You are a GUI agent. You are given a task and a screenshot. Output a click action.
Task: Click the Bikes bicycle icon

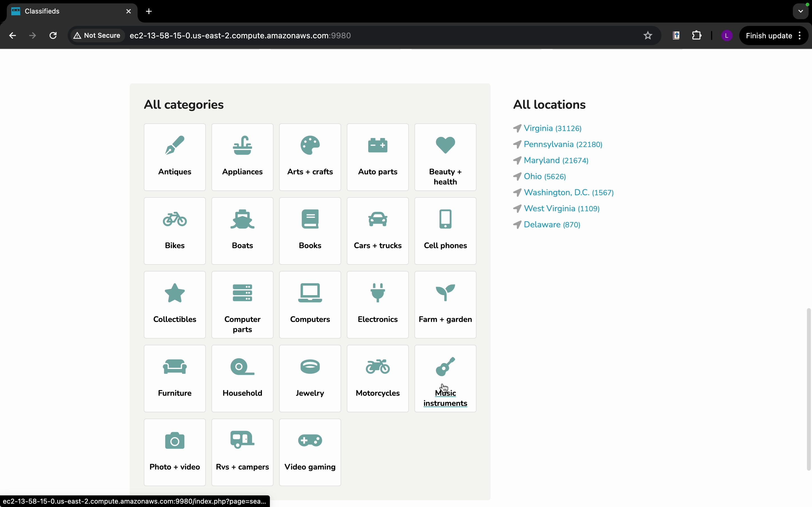(x=175, y=219)
